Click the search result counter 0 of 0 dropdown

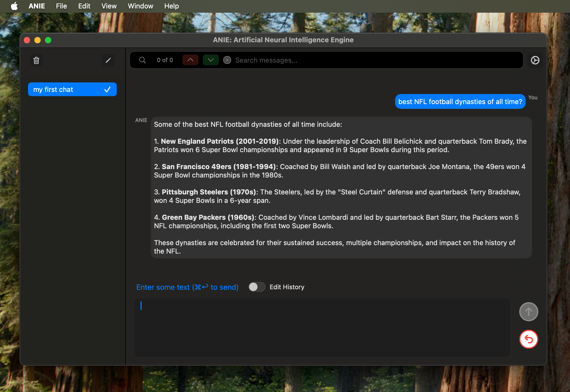[165, 60]
